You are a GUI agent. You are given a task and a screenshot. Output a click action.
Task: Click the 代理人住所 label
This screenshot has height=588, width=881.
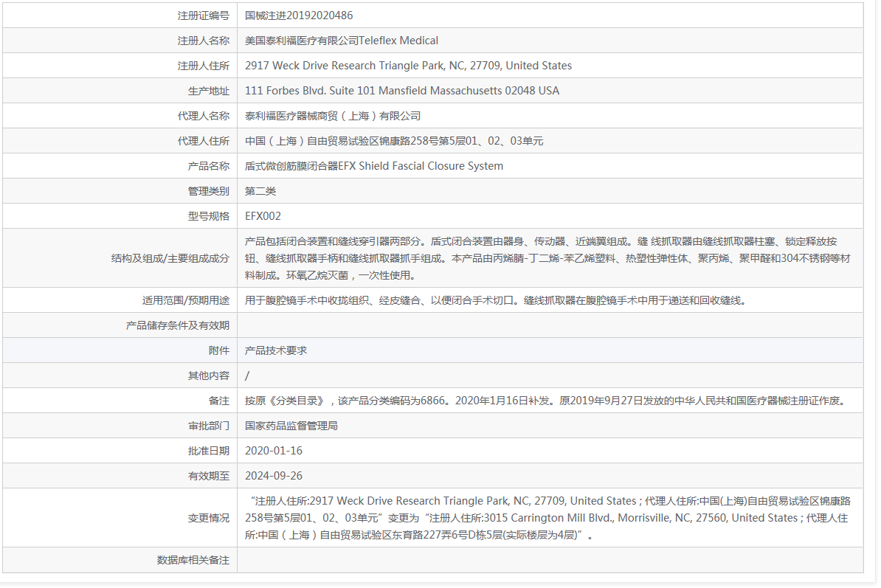coord(204,141)
